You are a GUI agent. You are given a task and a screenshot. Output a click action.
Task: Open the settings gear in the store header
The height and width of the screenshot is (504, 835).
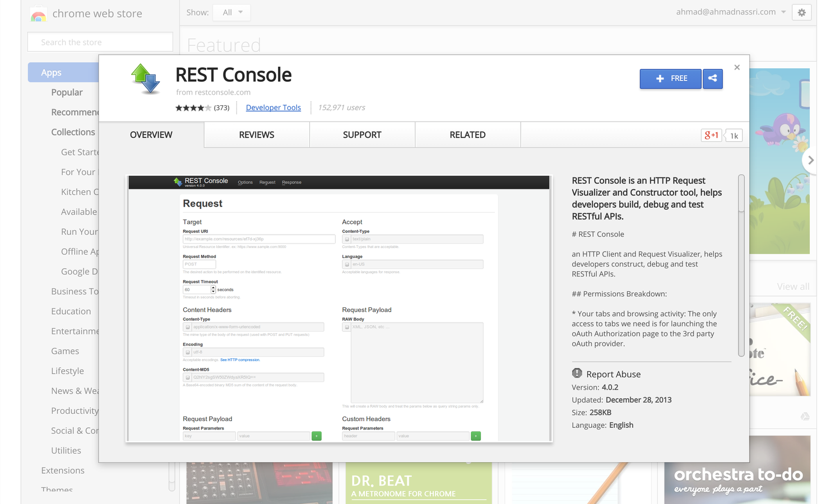tap(802, 12)
